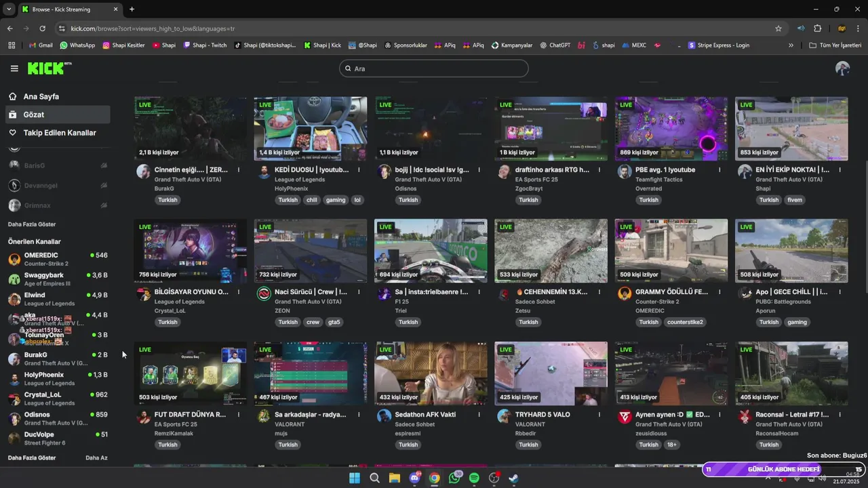
Task: Open the WhatsApp bookmark
Action: click(x=77, y=45)
